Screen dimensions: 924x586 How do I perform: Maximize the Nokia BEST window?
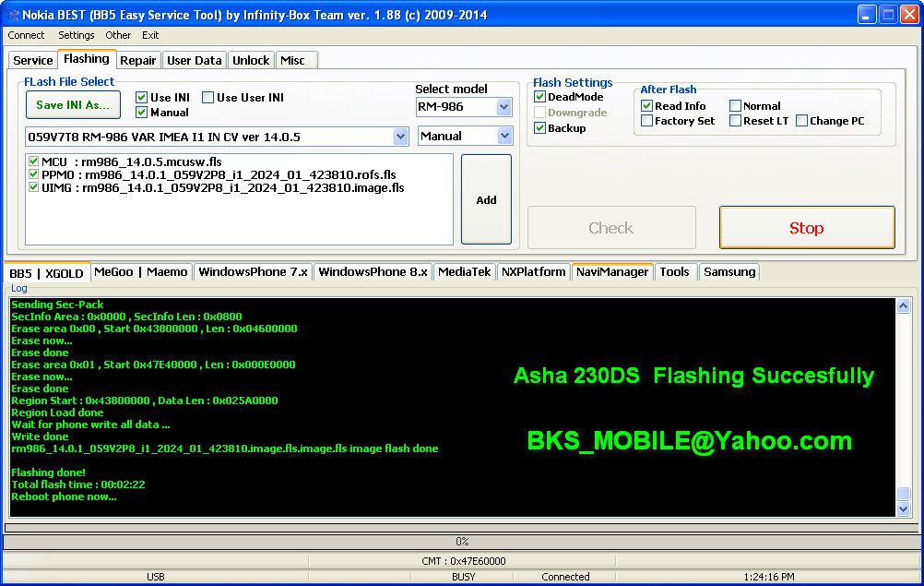888,14
